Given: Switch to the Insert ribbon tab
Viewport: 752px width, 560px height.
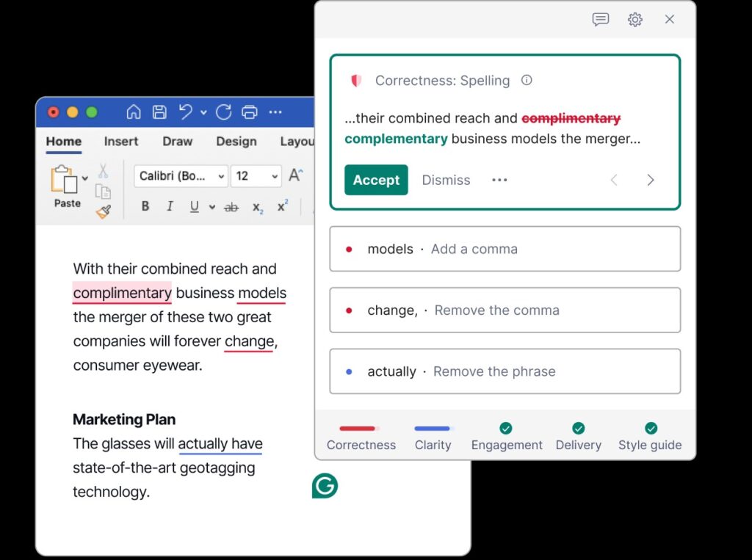Looking at the screenshot, I should pos(121,142).
